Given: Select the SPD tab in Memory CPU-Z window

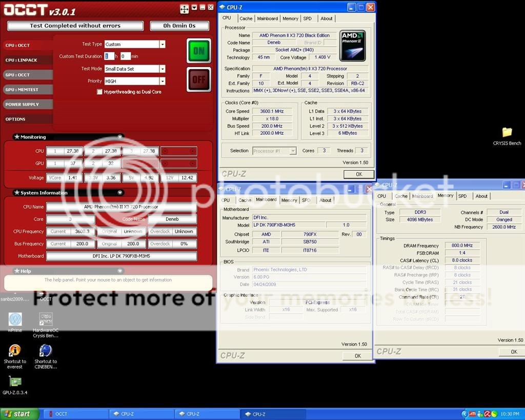Looking at the screenshot, I should pyautogui.click(x=462, y=196).
